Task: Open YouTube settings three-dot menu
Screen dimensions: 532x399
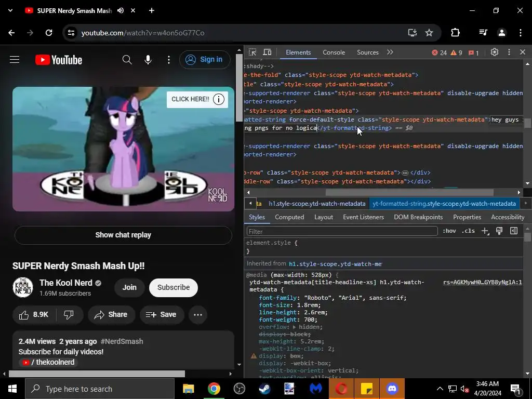Action: pos(169,60)
